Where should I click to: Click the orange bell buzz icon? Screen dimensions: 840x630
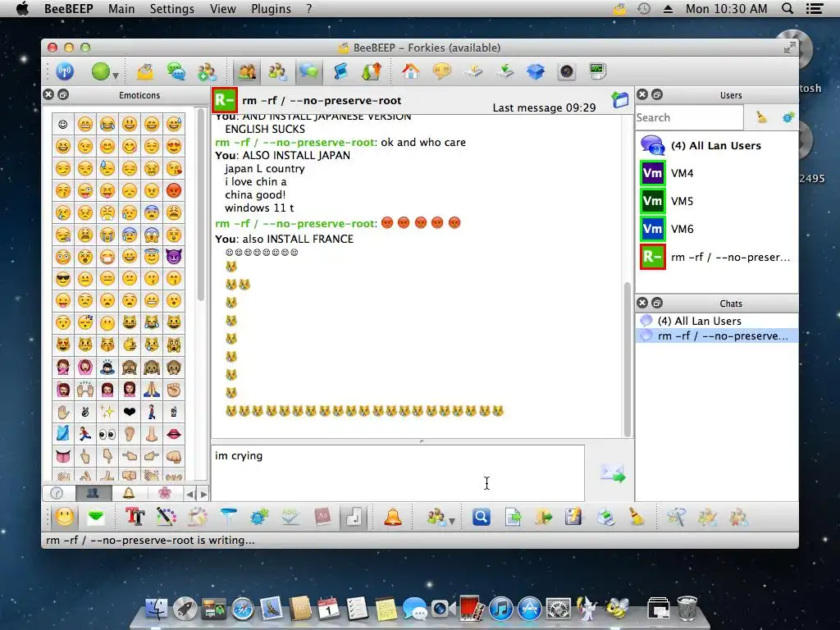[x=393, y=517]
